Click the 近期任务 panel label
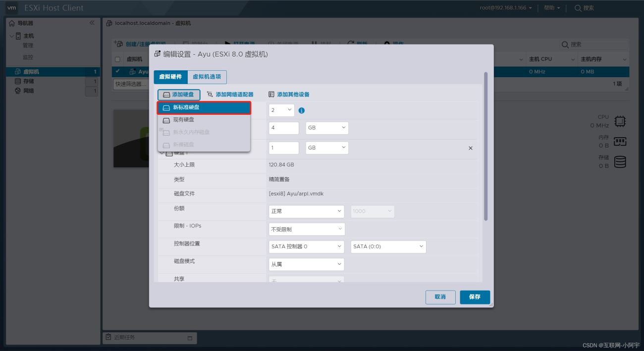The height and width of the screenshot is (351, 644). point(124,338)
